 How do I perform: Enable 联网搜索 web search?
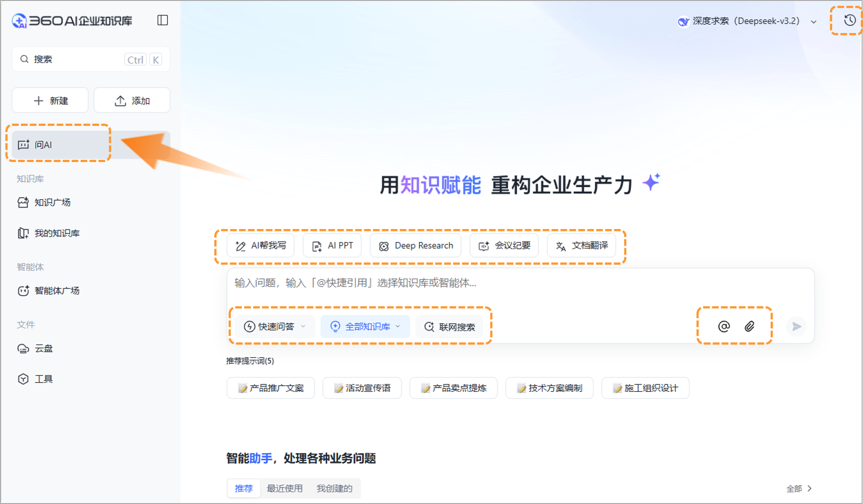450,326
